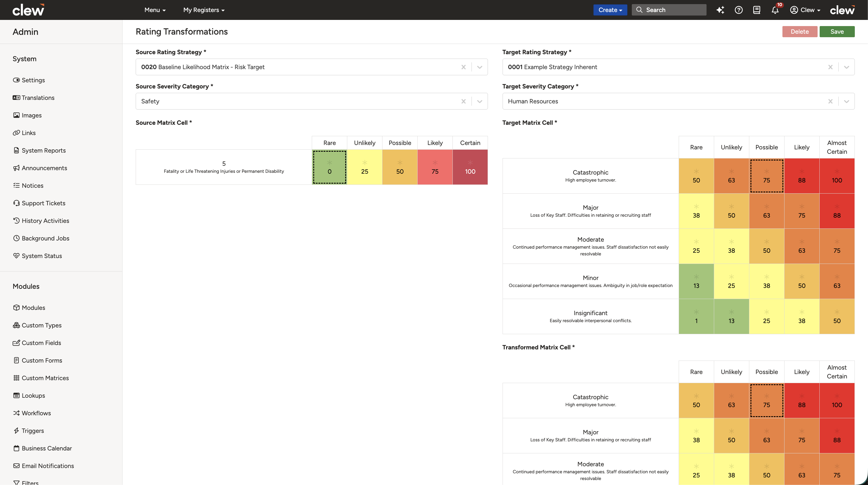
Task: Select source matrix cell Rare 0
Action: click(329, 167)
